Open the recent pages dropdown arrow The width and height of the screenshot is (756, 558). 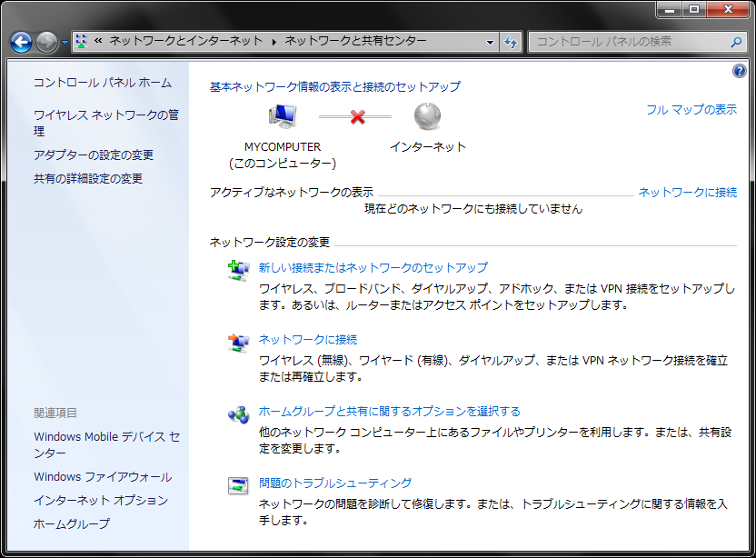pos(65,43)
